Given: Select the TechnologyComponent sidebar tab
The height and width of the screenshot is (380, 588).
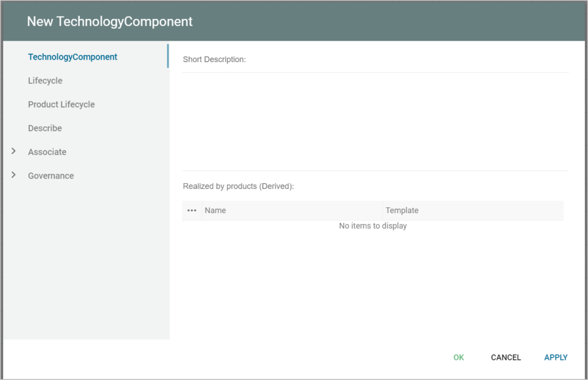Looking at the screenshot, I should click(x=72, y=57).
